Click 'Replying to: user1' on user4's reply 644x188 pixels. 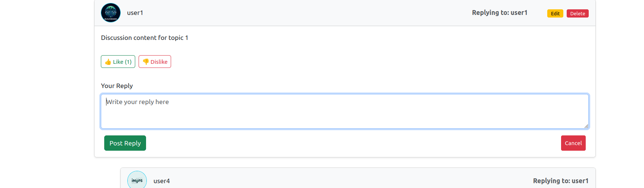(560, 181)
